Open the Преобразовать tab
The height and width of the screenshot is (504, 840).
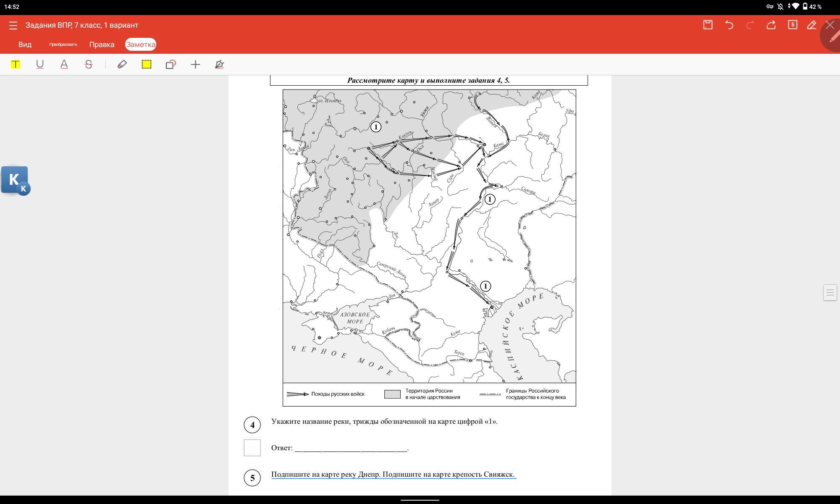coord(63,45)
